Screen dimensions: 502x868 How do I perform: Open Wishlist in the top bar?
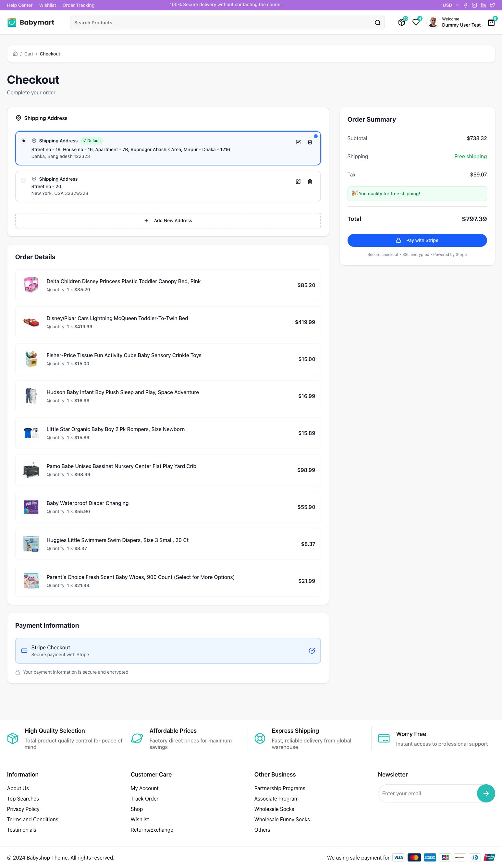click(48, 5)
